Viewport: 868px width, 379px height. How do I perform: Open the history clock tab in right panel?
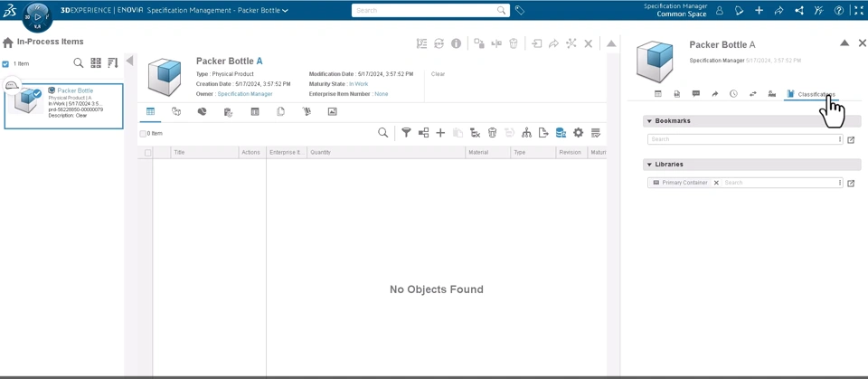click(x=733, y=94)
